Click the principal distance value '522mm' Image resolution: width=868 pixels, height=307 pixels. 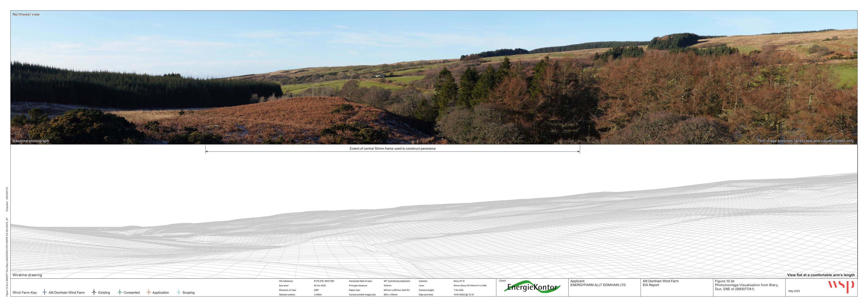coord(388,285)
